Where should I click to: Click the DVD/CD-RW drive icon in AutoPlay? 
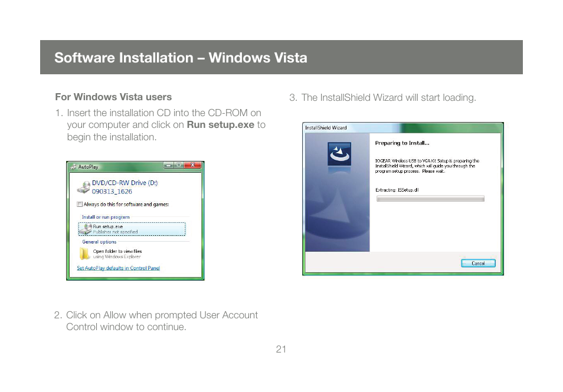pyautogui.click(x=83, y=187)
